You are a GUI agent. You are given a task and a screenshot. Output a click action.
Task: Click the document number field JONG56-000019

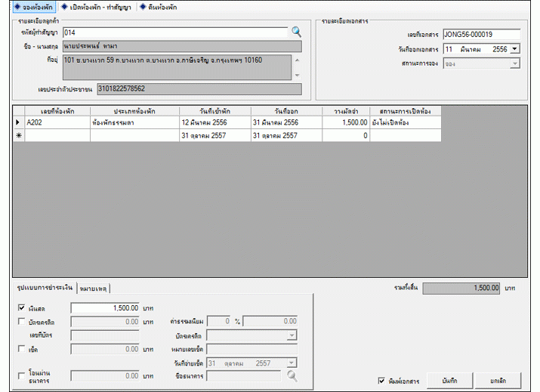(481, 35)
